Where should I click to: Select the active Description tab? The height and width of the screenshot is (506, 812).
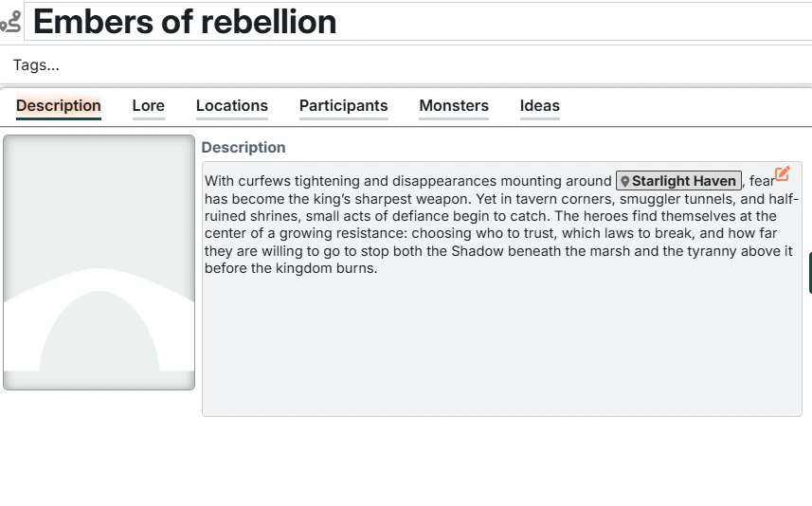pos(59,106)
